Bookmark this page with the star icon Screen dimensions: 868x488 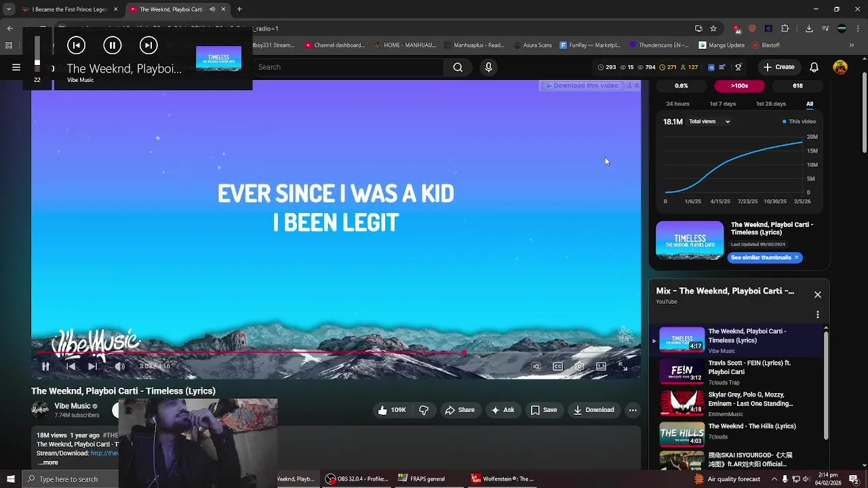(x=713, y=28)
